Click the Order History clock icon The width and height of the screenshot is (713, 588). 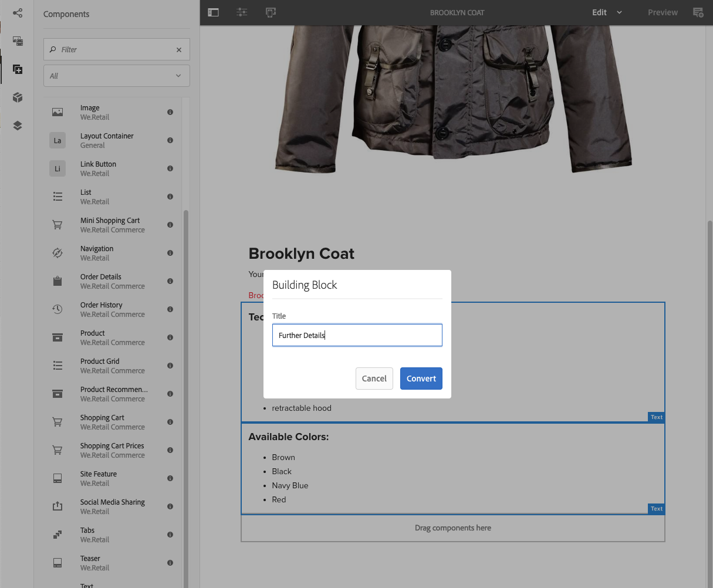[58, 309]
